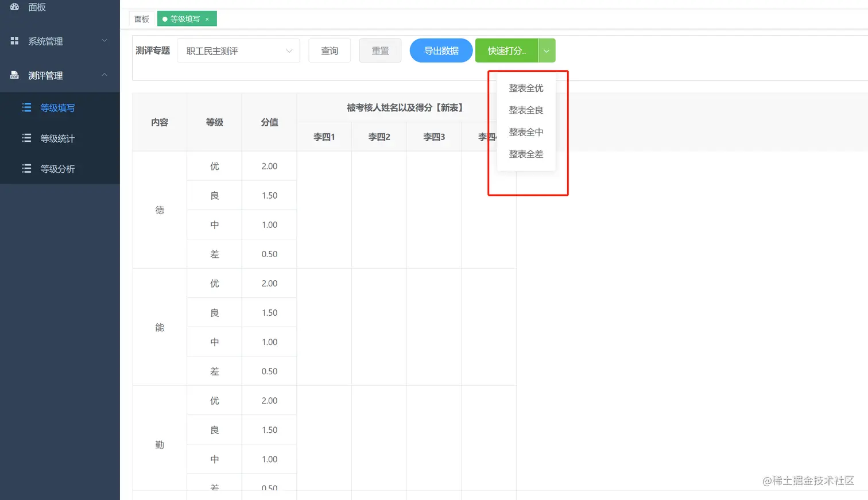Click the 测评专题 field label
868x500 pixels.
(153, 51)
